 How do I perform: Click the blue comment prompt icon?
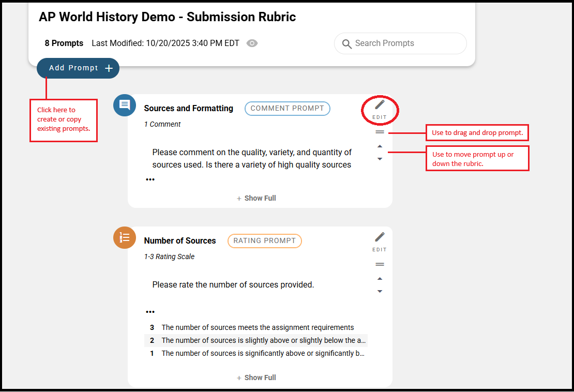[125, 105]
